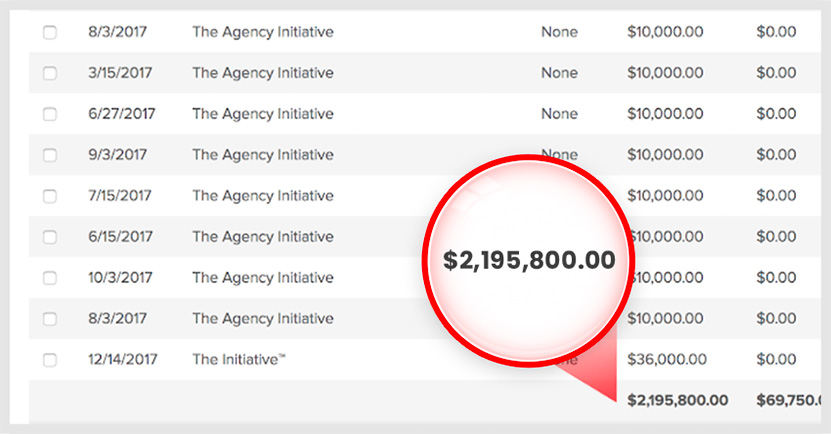Click the $10,000.00 amount in 9/3/2017 row
The width and height of the screenshot is (831, 434).
point(665,155)
